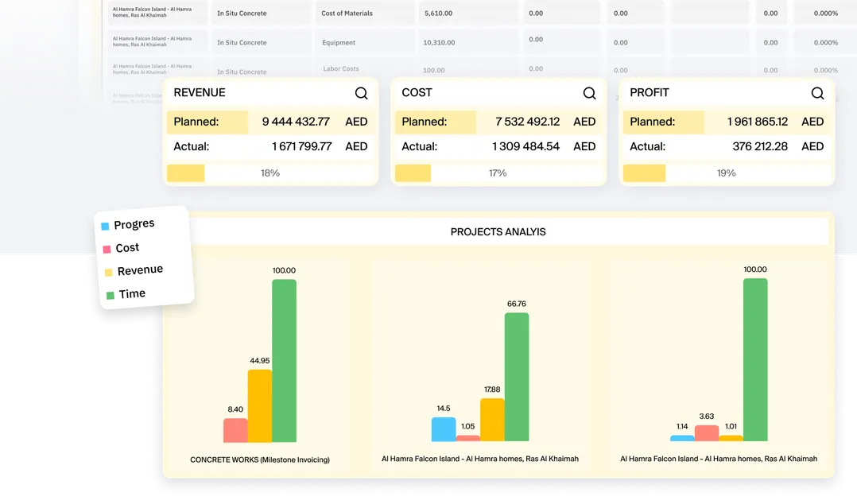Select planned cost value 7 532 492.12
Image resolution: width=857 pixels, height=504 pixels.
pyautogui.click(x=527, y=122)
